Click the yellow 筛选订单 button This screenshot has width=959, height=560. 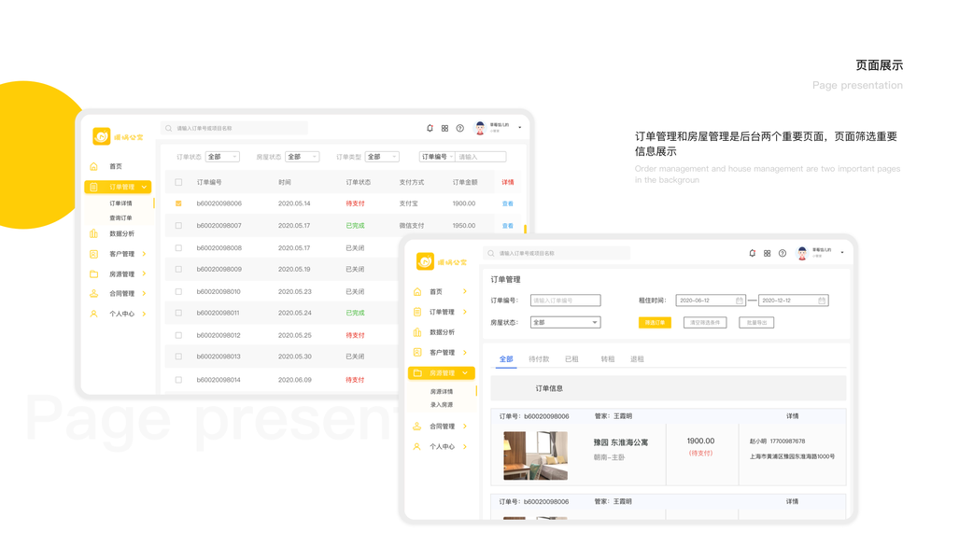pos(655,322)
